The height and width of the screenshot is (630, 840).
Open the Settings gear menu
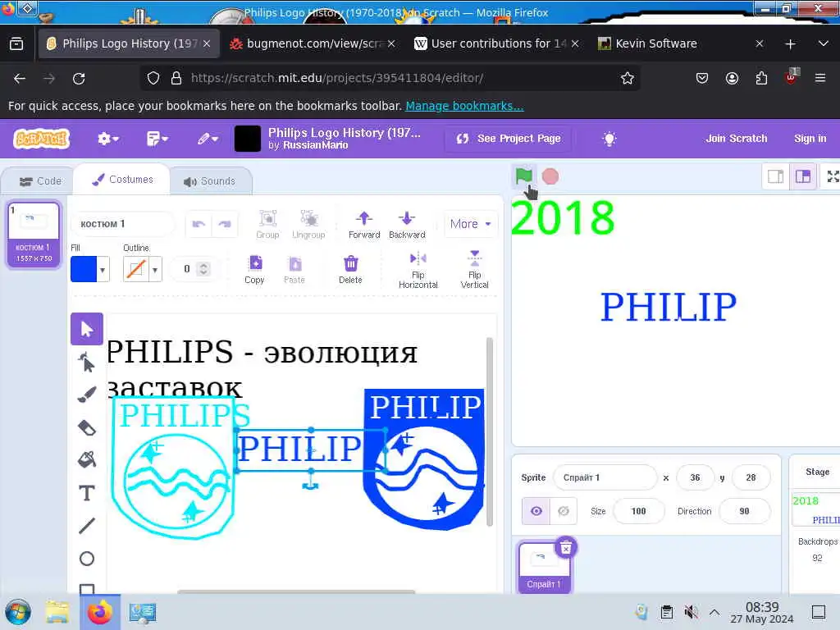tap(107, 139)
